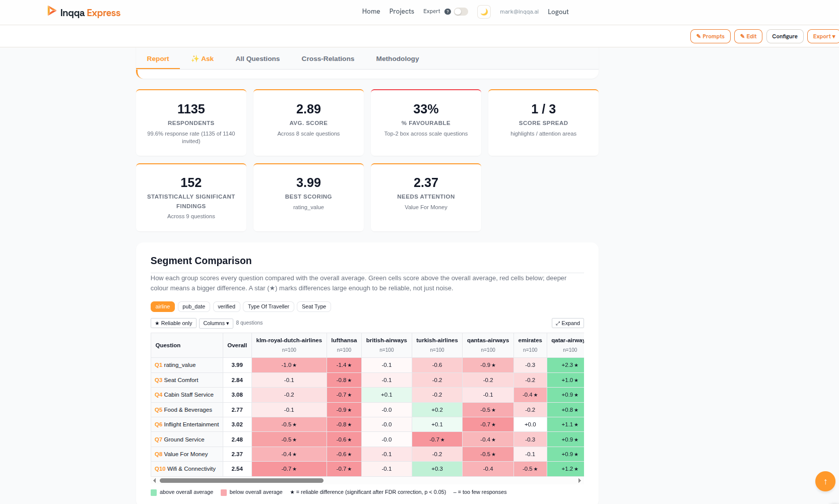Select the Type Of Traveller chip
The width and height of the screenshot is (839, 504).
coord(269,306)
